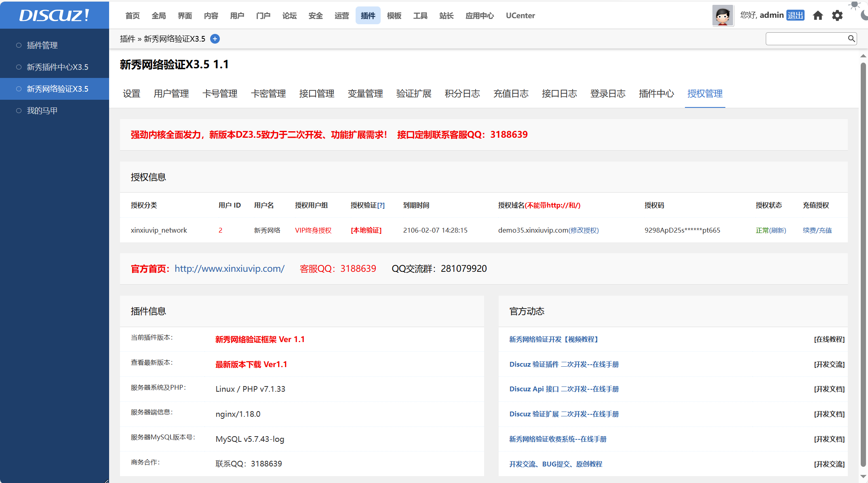
Task: Click the 修改授权 link
Action: (584, 230)
